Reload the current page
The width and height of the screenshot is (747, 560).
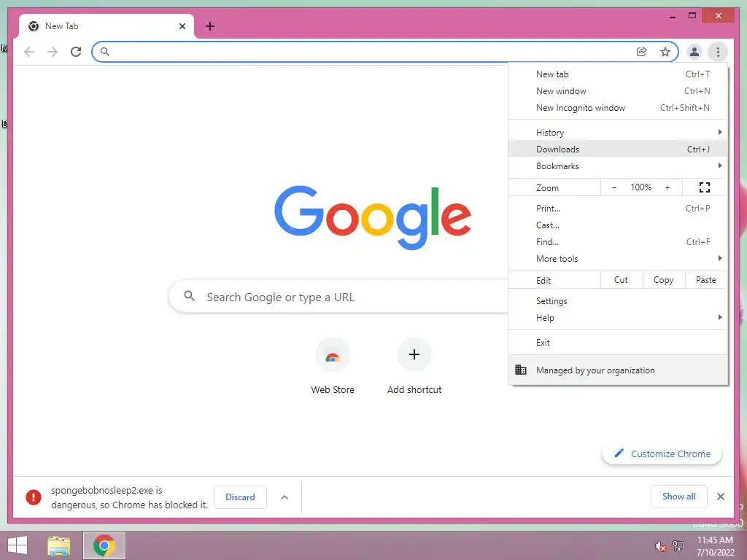(x=76, y=52)
